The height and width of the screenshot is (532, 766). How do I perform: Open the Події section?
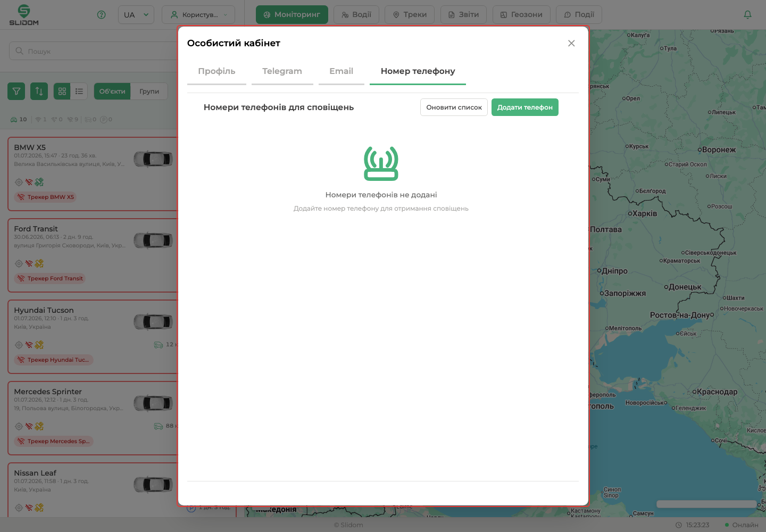click(579, 15)
